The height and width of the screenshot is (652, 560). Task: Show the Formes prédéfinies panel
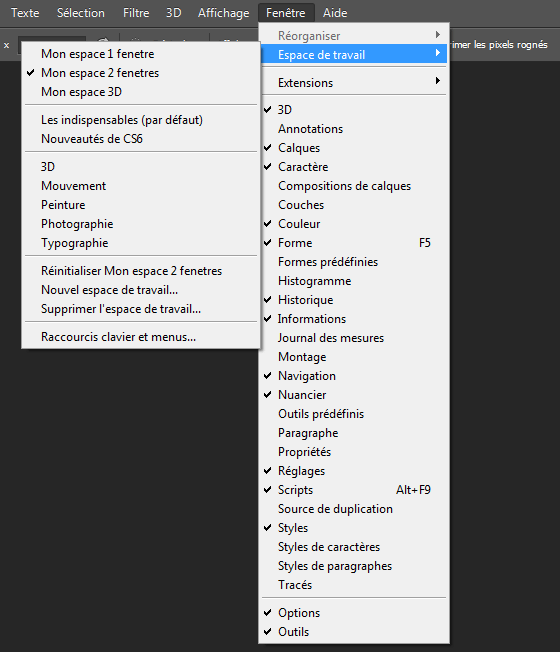354,262
